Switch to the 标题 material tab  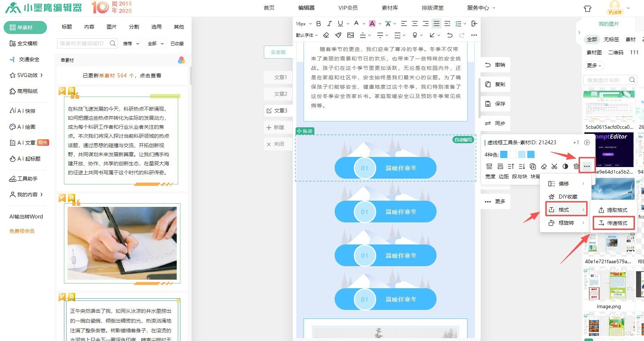click(x=67, y=27)
